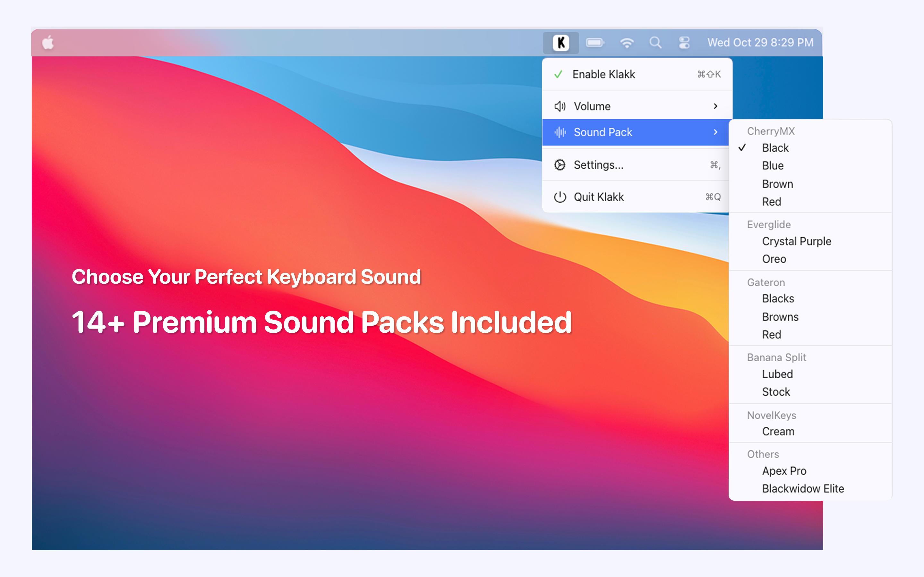The width and height of the screenshot is (924, 577).
Task: Select the Apex Pro sound pack
Action: click(x=784, y=471)
